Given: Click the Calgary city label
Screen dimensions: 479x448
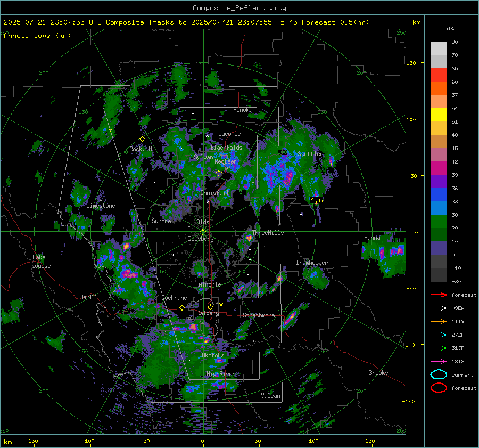Looking at the screenshot, I should pos(208,313).
